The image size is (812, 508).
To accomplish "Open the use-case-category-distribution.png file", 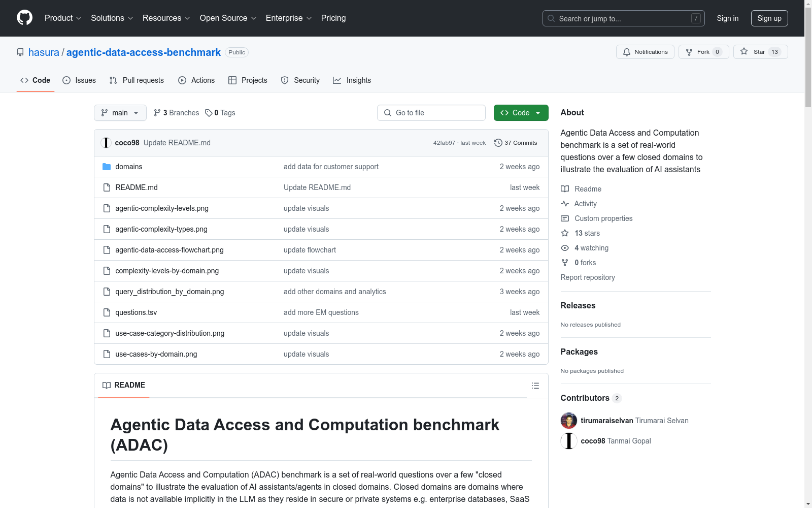I will pos(170,333).
